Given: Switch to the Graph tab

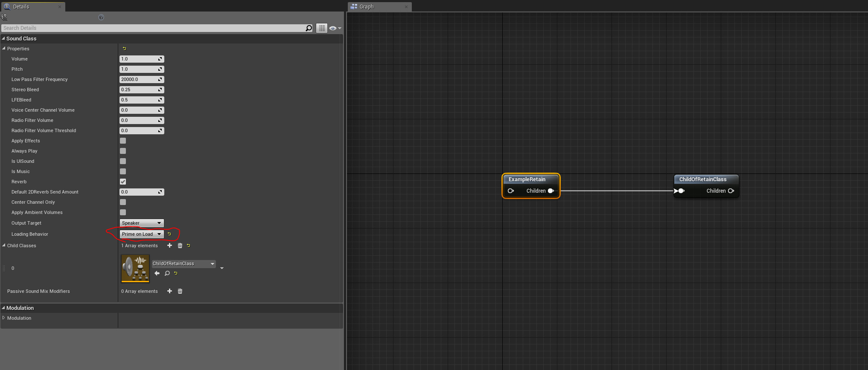Looking at the screenshot, I should 380,6.
